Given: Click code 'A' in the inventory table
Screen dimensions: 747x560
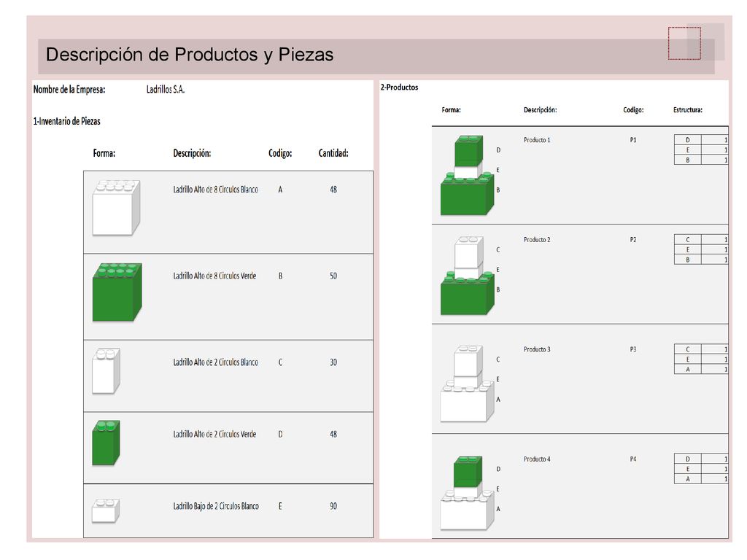Looking at the screenshot, I should click(x=280, y=190).
